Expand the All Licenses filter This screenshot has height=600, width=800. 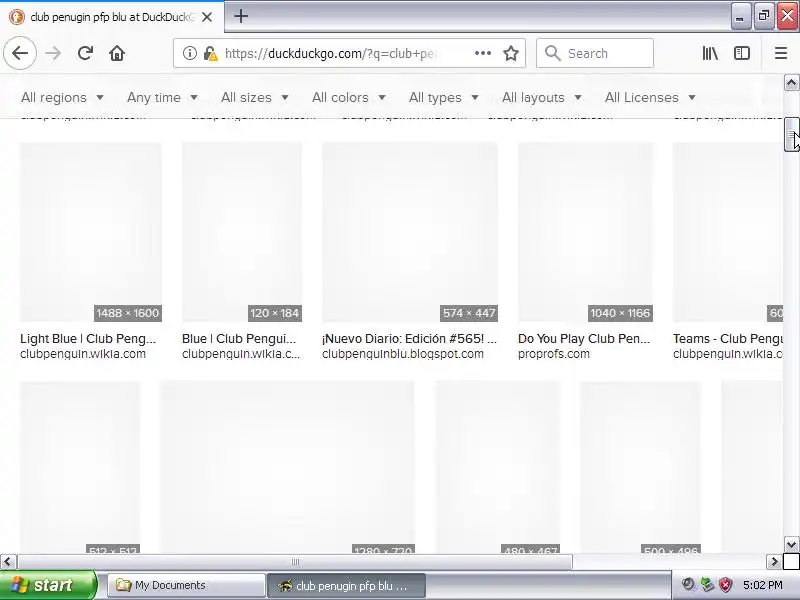[650, 97]
